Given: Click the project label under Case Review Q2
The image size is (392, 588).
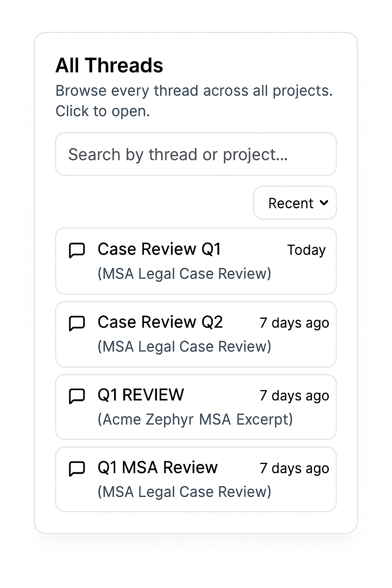Looking at the screenshot, I should (184, 346).
